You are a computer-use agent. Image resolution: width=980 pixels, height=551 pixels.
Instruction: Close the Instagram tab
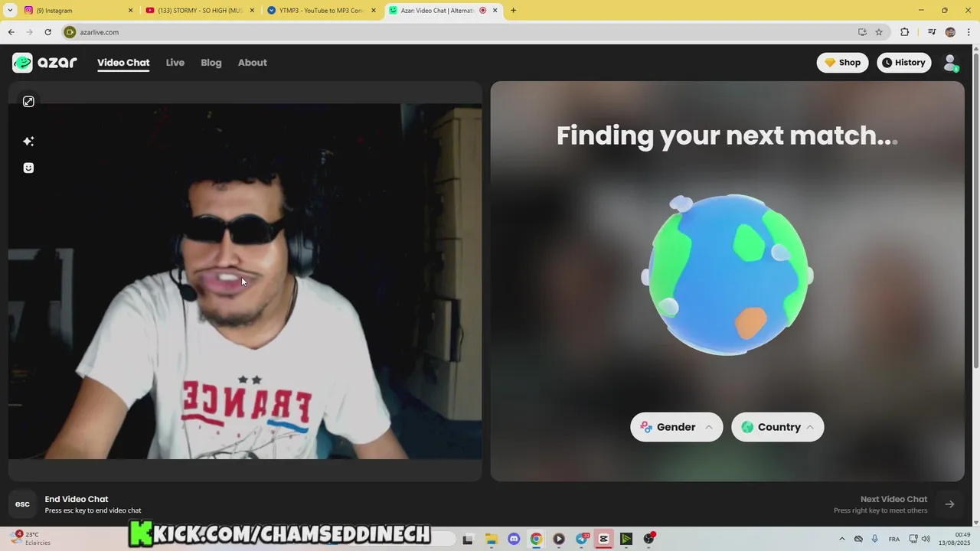click(x=130, y=10)
